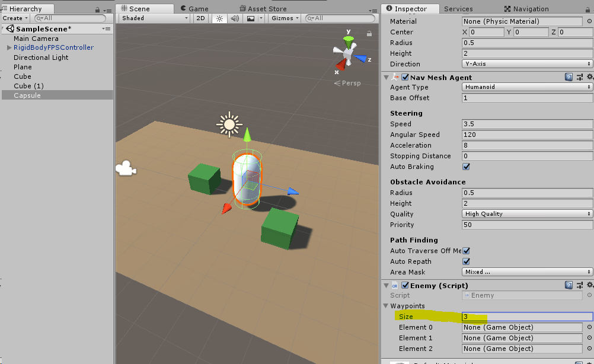Switch to the Asset Store tab
This screenshot has height=364, width=594.
(x=263, y=9)
